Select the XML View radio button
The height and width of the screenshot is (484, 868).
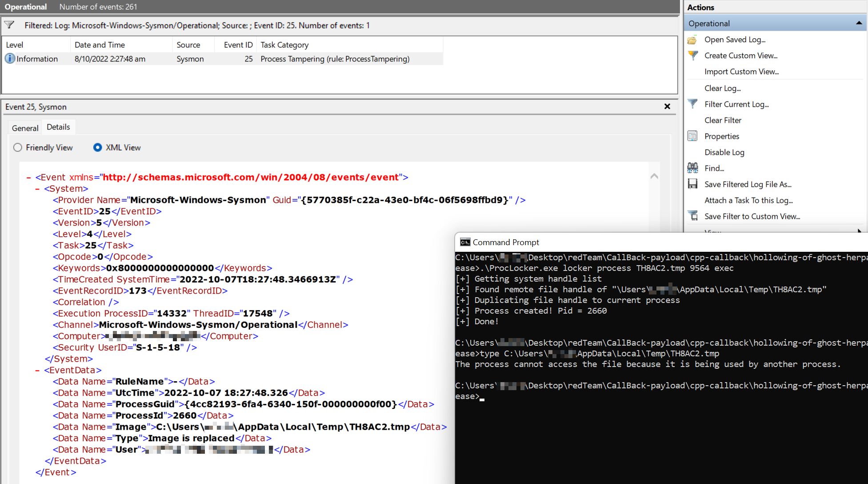[x=97, y=148]
